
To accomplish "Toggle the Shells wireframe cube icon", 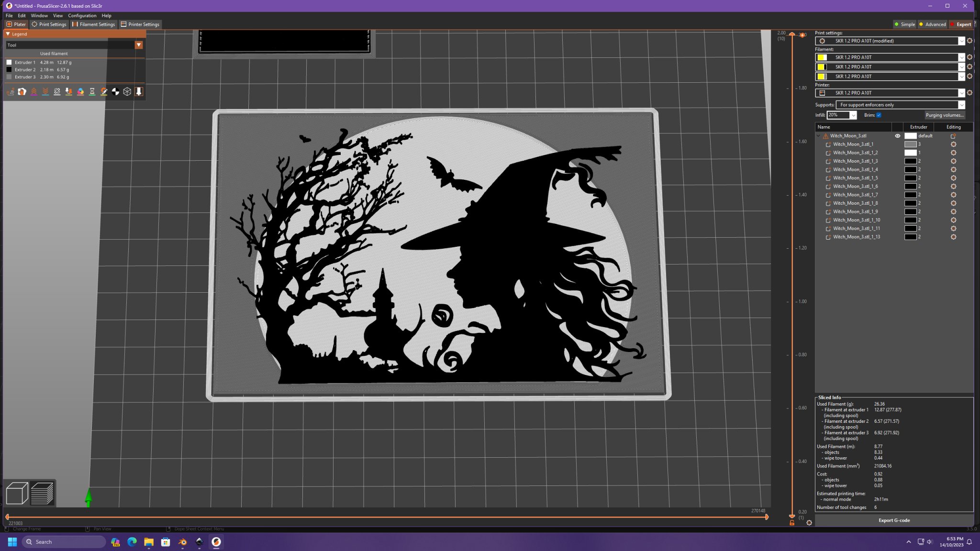I will (x=127, y=91).
